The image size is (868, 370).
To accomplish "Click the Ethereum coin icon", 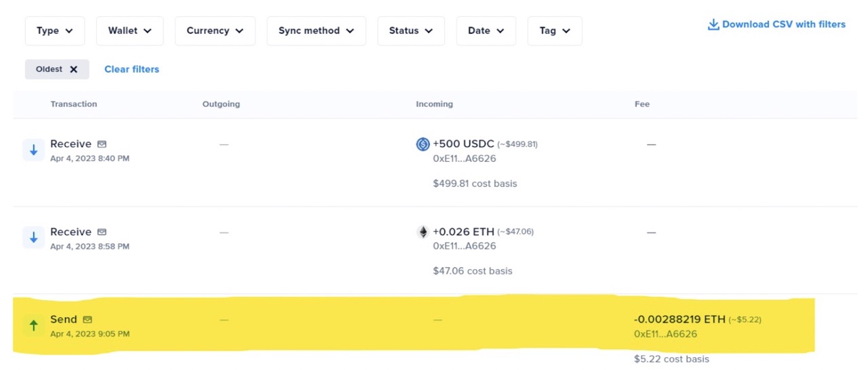I will 423,232.
